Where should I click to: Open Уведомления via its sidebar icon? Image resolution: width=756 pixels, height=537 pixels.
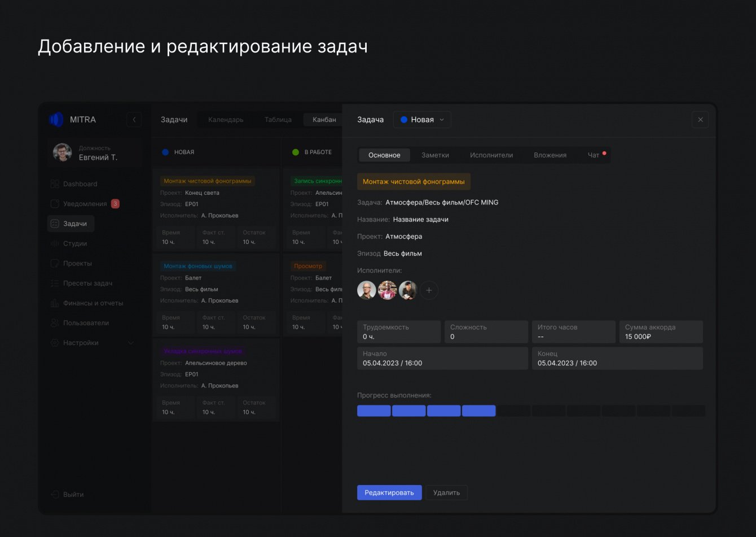[x=55, y=204]
